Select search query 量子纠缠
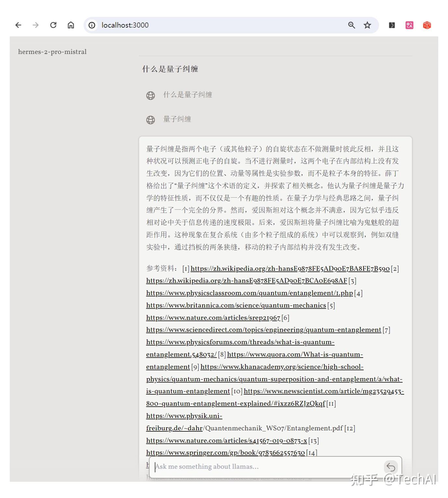Screen dimensions: 448x498 coord(177,119)
